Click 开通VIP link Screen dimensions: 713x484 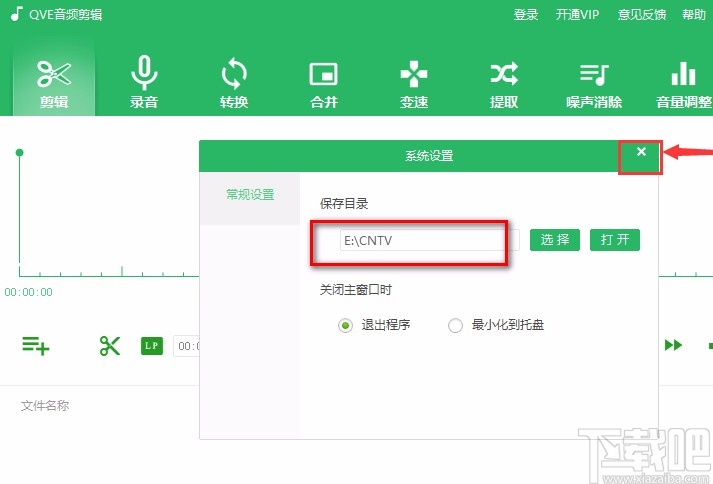coord(577,15)
